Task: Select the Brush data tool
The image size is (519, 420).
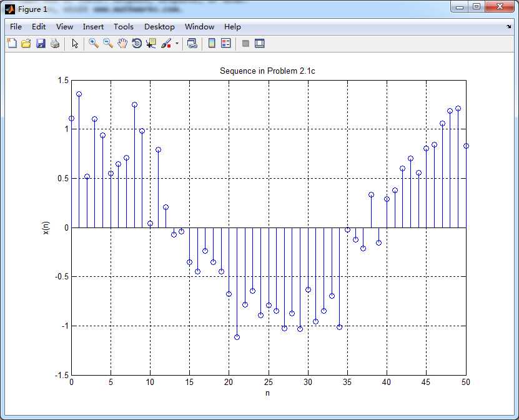Action: pos(166,43)
